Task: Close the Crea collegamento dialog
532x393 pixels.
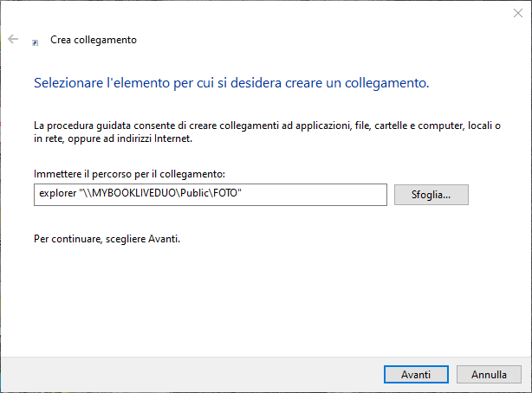Action: (518, 13)
